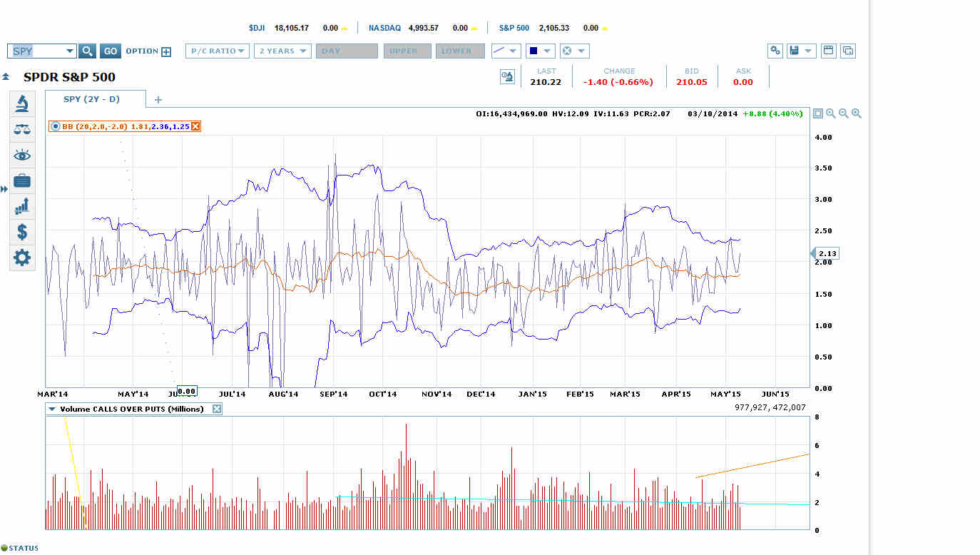Image resolution: width=980 pixels, height=555 pixels.
Task: Open the cascade windows icon top right
Action: (848, 51)
